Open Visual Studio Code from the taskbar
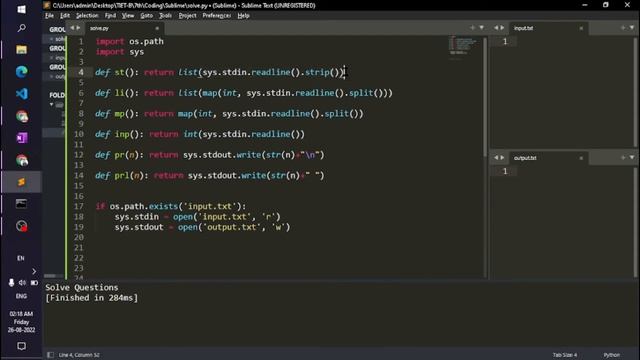Image resolution: width=640 pixels, height=360 pixels. coord(21,94)
